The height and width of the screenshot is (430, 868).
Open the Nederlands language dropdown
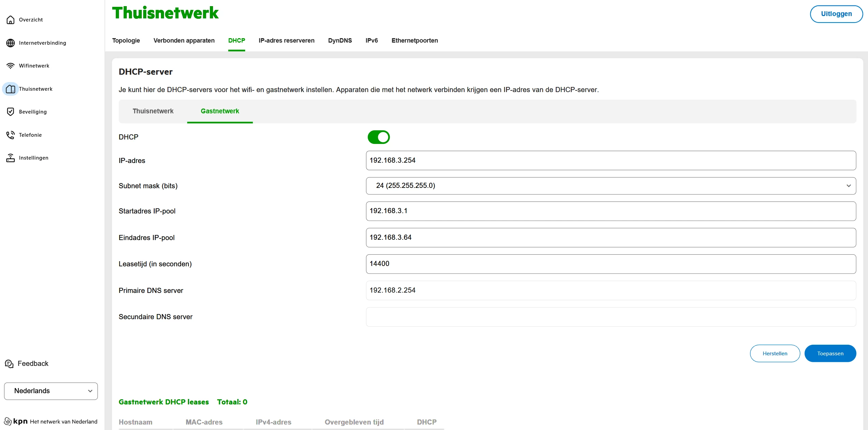click(51, 391)
